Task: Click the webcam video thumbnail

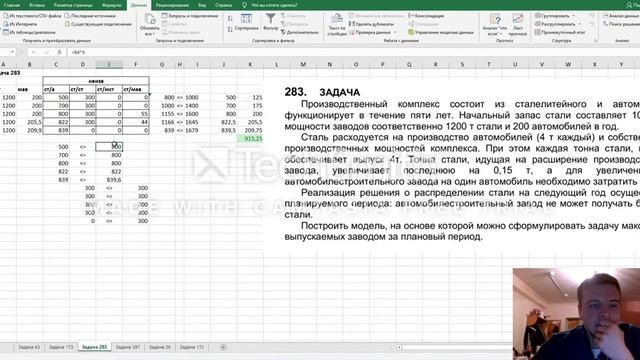Action: point(576,314)
